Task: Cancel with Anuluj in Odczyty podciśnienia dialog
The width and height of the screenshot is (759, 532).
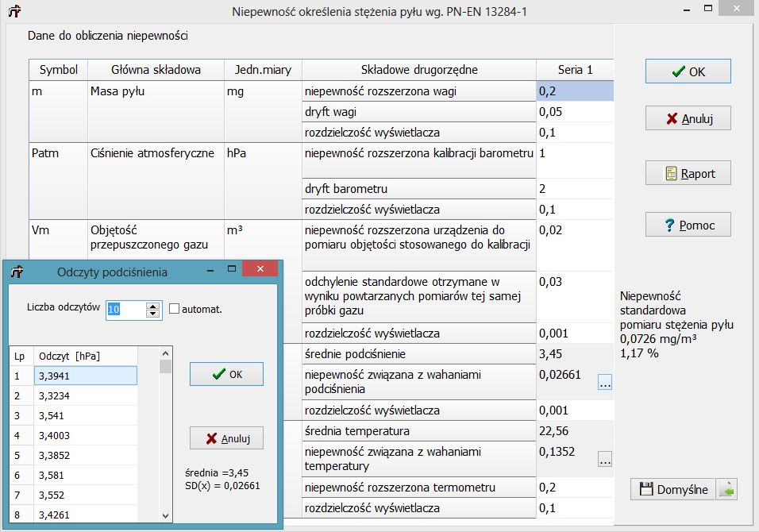Action: pyautogui.click(x=226, y=438)
